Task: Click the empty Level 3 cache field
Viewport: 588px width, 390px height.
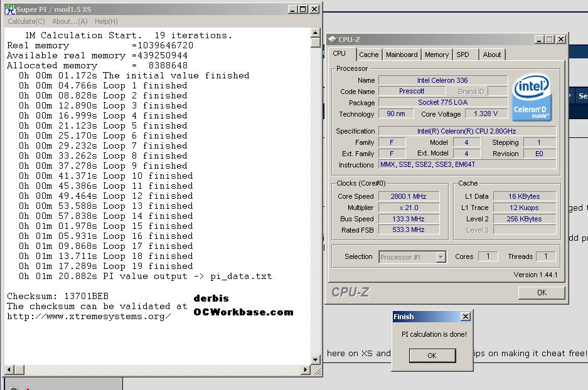Action: 524,229
